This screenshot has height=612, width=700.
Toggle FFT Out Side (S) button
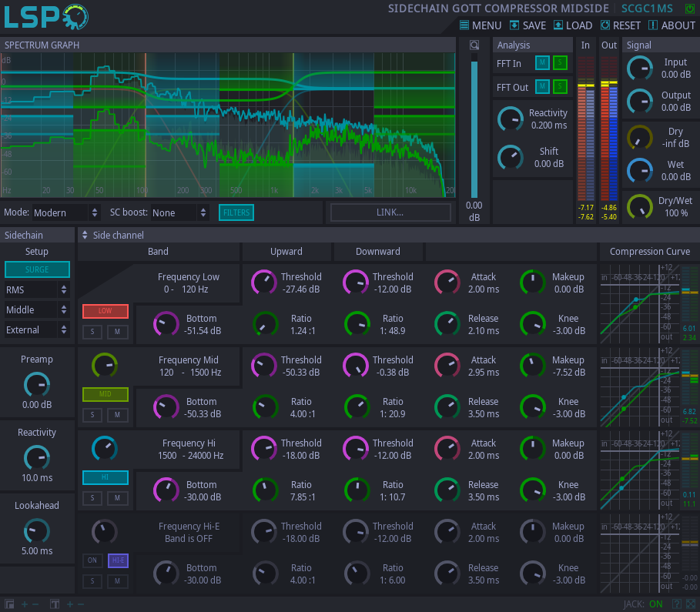[560, 86]
